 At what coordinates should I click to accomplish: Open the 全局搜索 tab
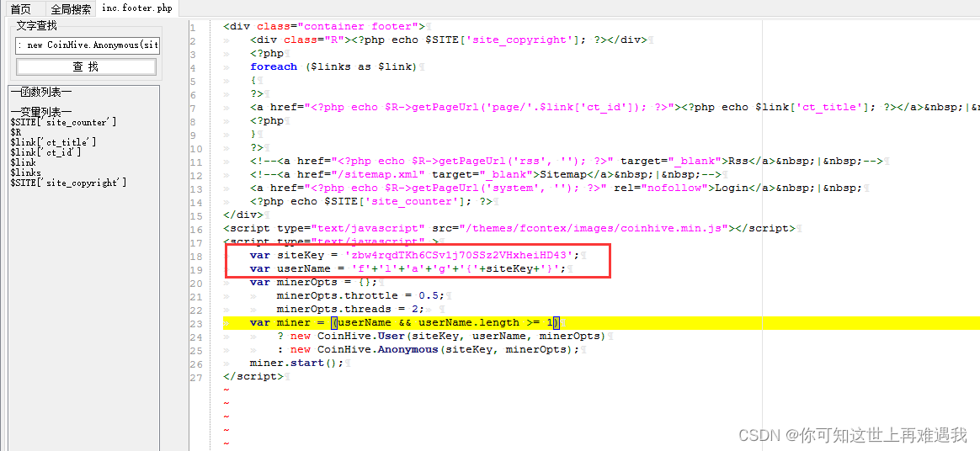[x=71, y=8]
